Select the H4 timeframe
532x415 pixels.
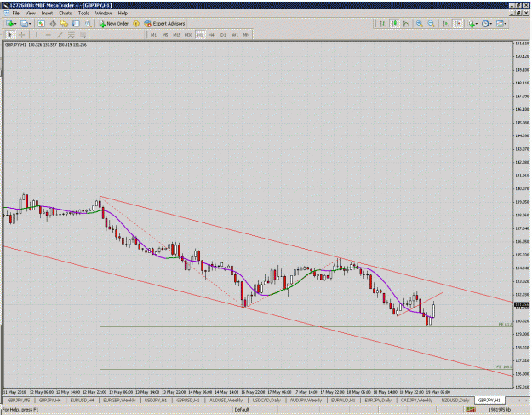coord(211,35)
